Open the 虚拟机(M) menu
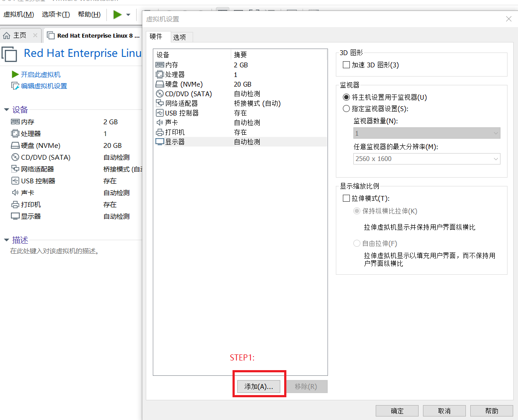 18,14
